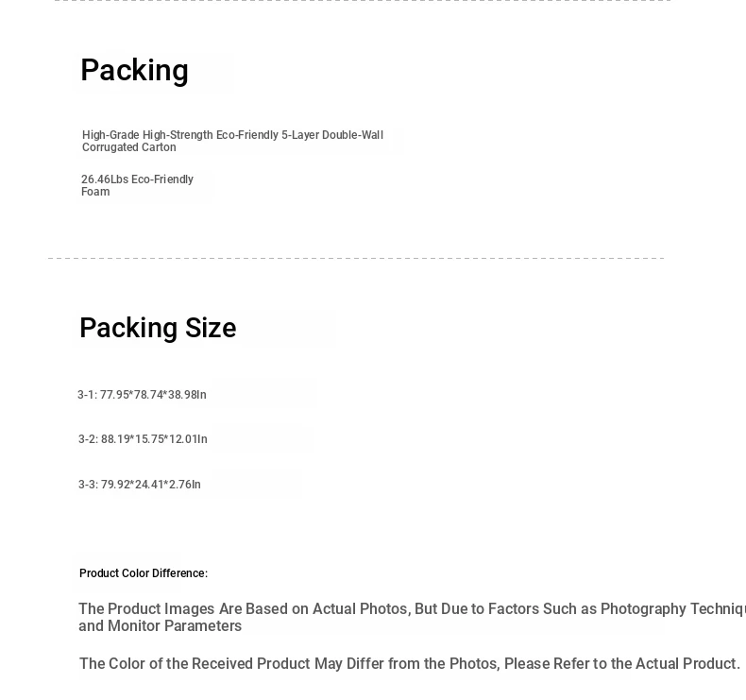The height and width of the screenshot is (700, 746).
Task: Click the Color of Received Product sentence
Action: (x=409, y=663)
